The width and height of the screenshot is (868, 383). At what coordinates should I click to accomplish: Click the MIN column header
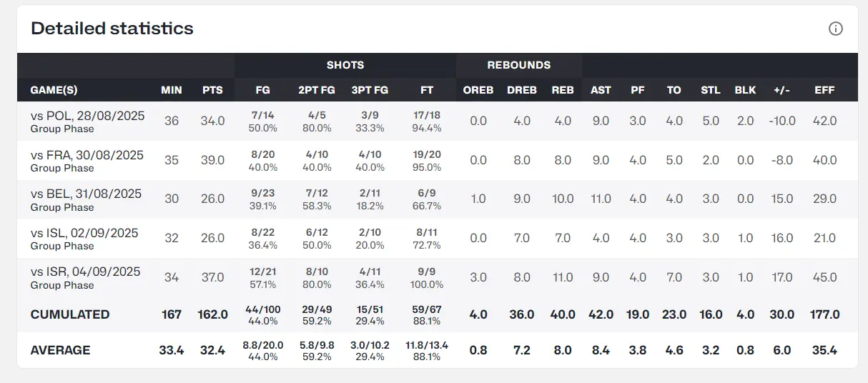(172, 90)
